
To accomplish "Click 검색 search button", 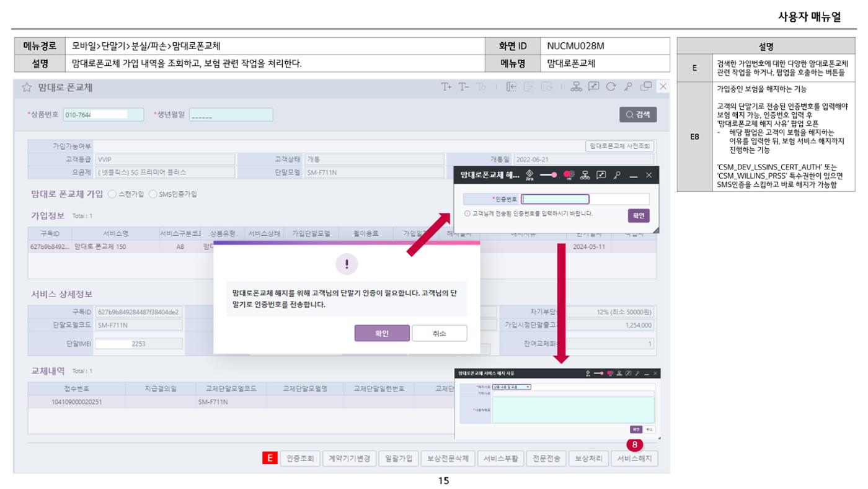I will (x=638, y=115).
